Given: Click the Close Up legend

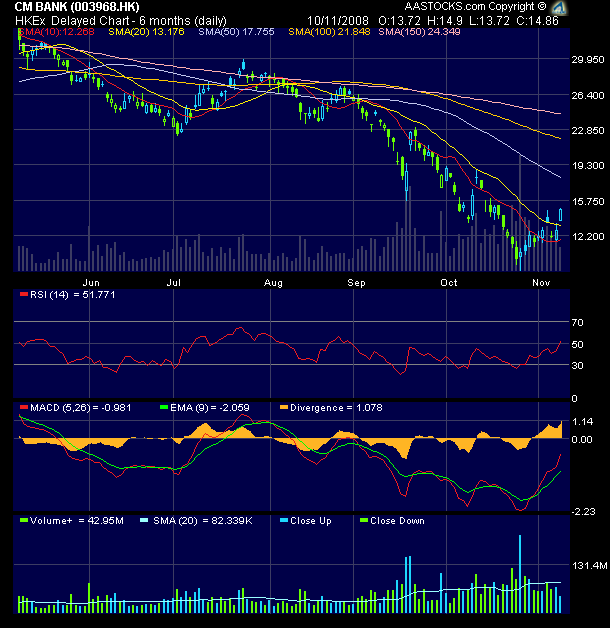Looking at the screenshot, I should pos(306,521).
